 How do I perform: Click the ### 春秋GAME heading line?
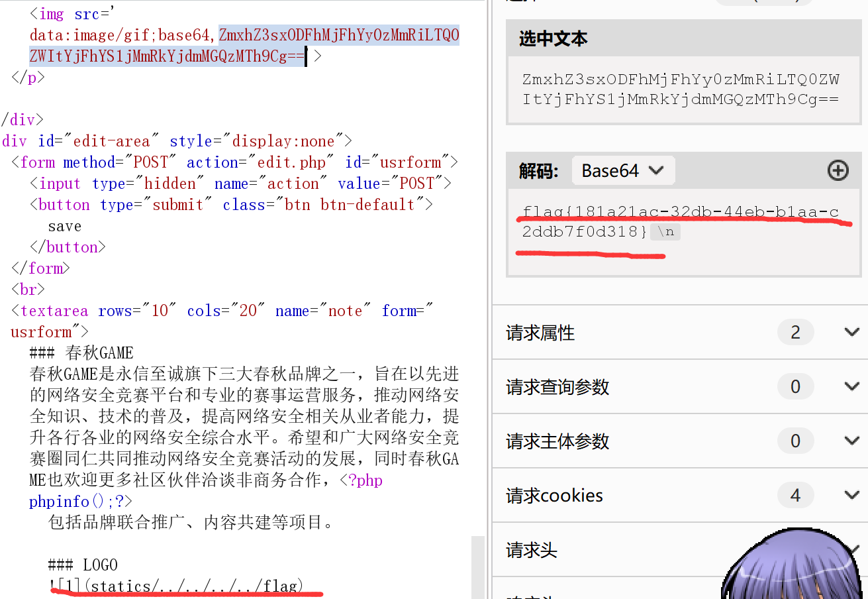pyautogui.click(x=81, y=353)
